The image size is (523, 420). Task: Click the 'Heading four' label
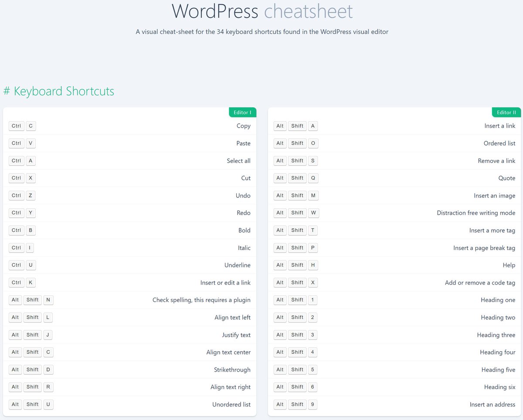coord(498,352)
